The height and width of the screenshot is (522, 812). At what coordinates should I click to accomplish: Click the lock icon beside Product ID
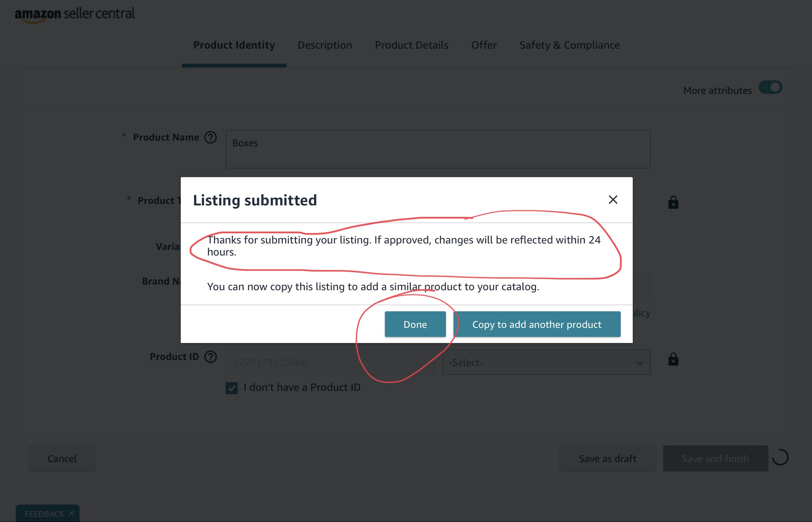coord(673,359)
